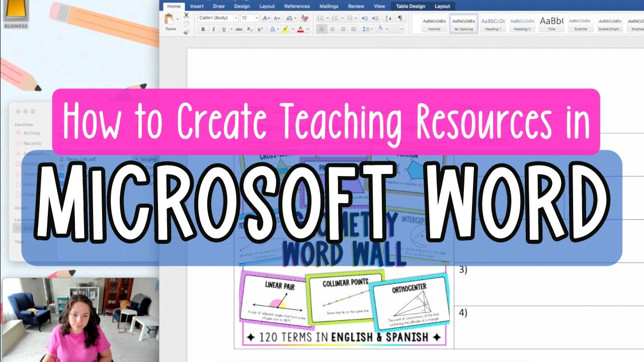
Task: Apply subscript formatting
Action: (250, 29)
